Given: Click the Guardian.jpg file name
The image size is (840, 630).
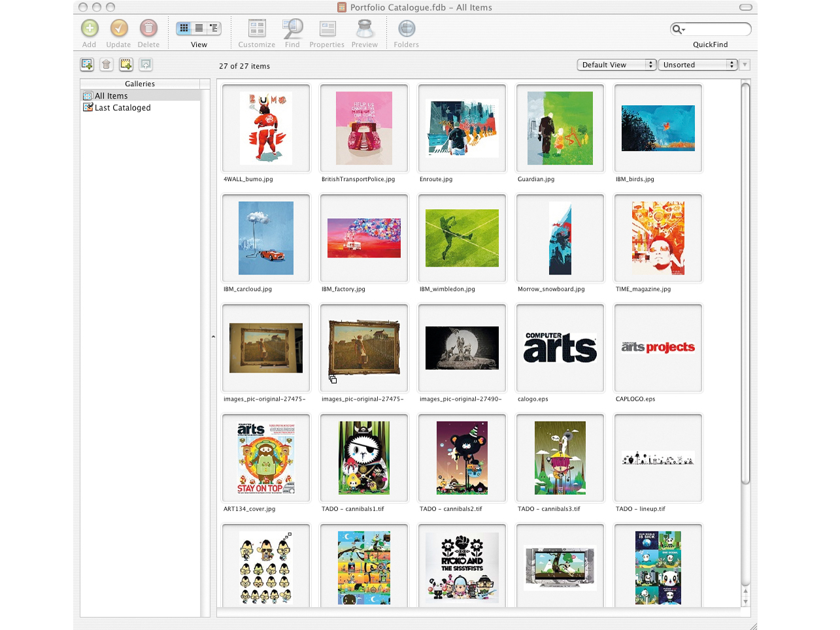Looking at the screenshot, I should [x=536, y=179].
